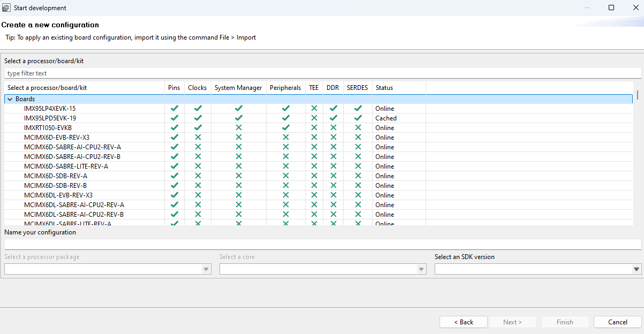Click Pins checkmark for MCIMX6D-SDB-REV-A
The width and height of the screenshot is (644, 334).
(x=174, y=176)
